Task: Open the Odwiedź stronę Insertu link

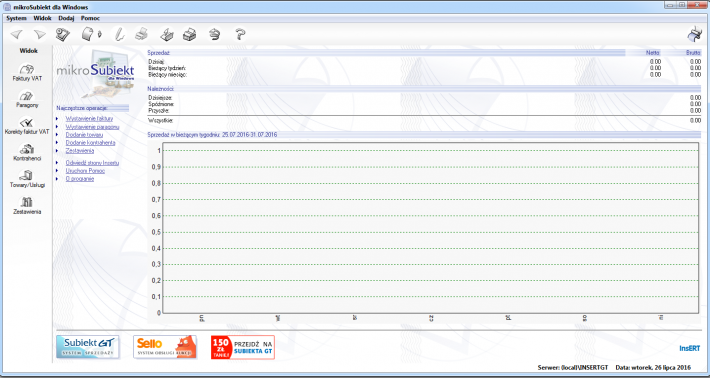Action: click(x=92, y=163)
